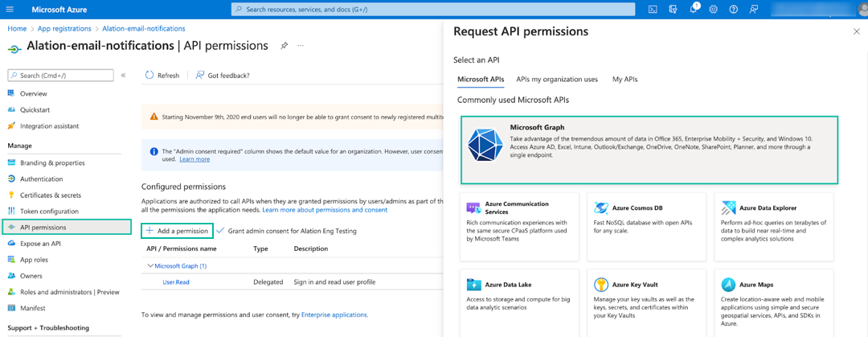Go to Home in the breadcrumb
The width and height of the screenshot is (868, 337).
(17, 28)
